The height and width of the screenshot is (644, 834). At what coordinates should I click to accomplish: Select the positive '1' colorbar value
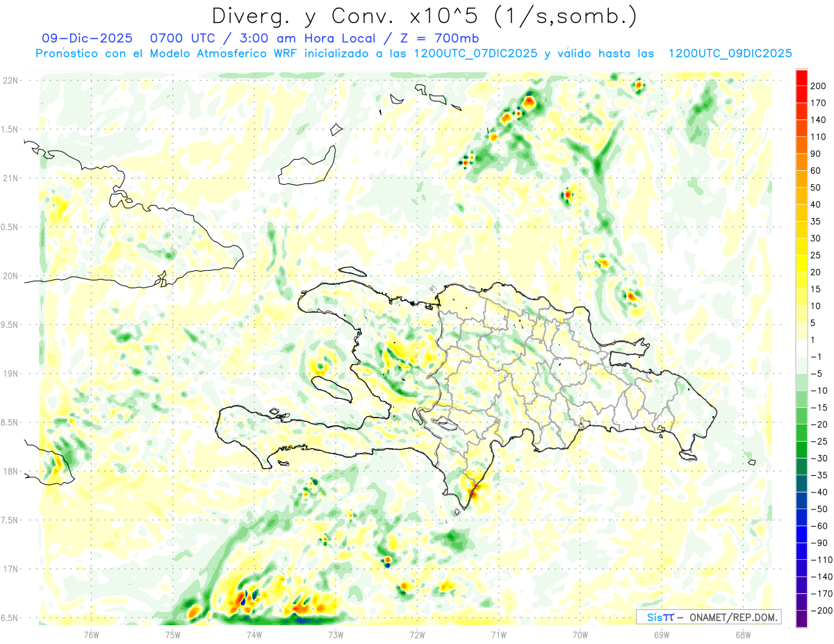click(813, 340)
